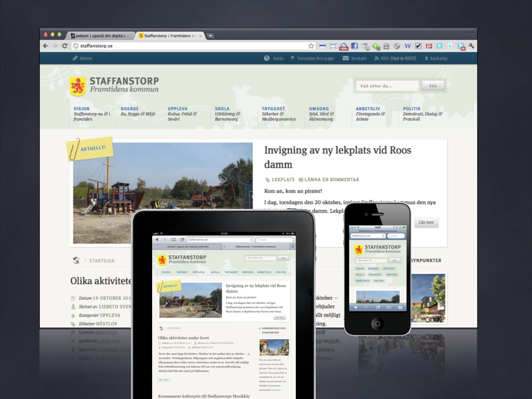Expand the Sajtkarta dropdown in top bar
This screenshot has height=399, width=532.
[436, 58]
